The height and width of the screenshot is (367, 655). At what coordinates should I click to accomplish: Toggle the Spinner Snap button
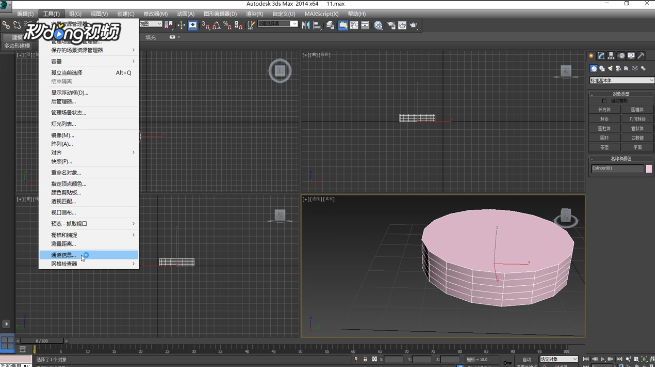tap(239, 25)
